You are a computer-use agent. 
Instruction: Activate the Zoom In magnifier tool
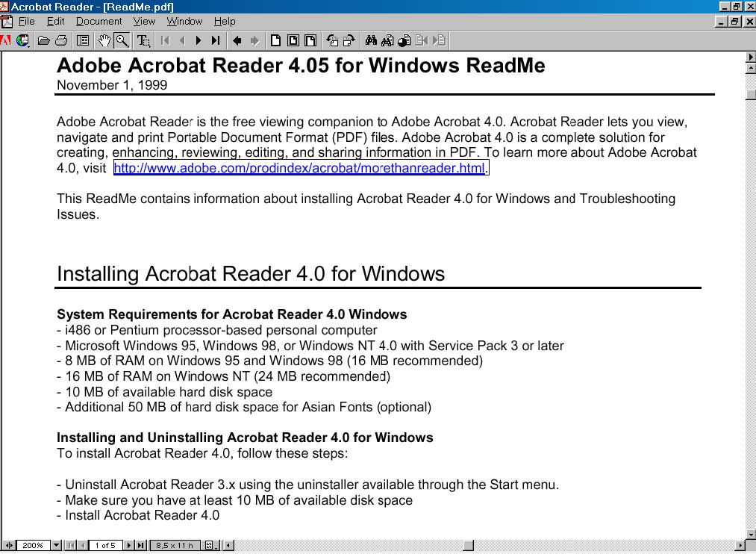tap(121, 40)
